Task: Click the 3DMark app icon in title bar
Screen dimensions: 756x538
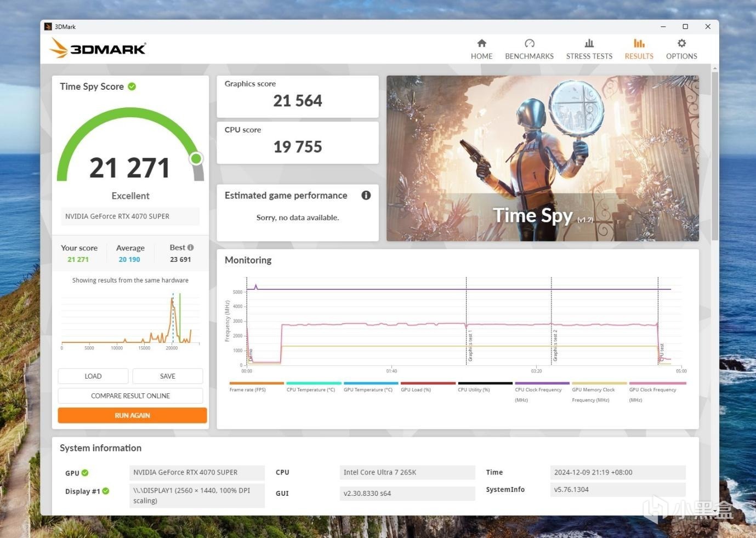Action: 48,26
